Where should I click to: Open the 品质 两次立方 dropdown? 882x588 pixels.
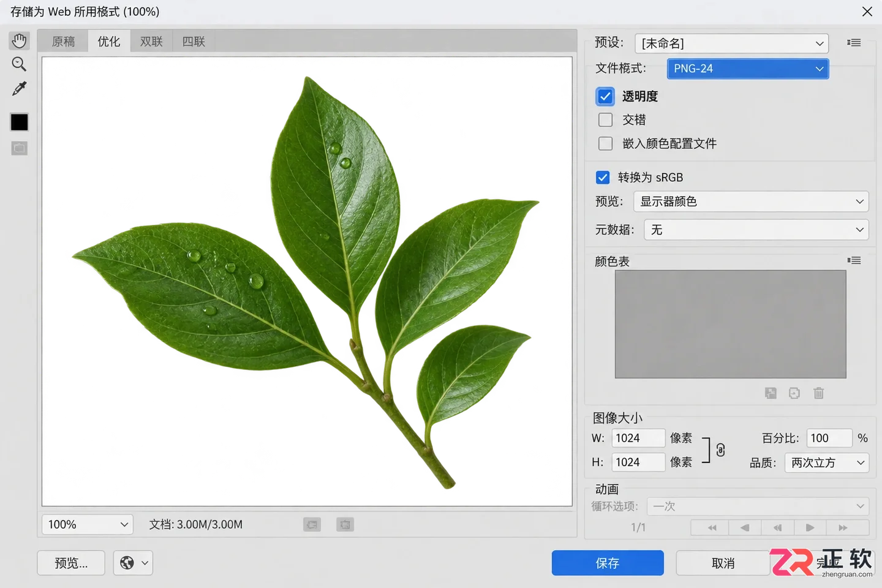826,462
